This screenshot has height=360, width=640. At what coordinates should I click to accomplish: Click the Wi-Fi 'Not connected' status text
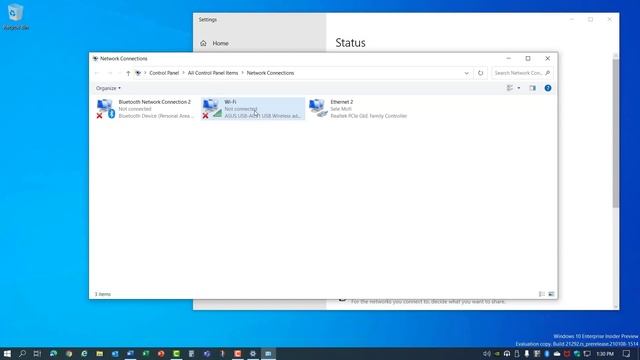pos(241,109)
